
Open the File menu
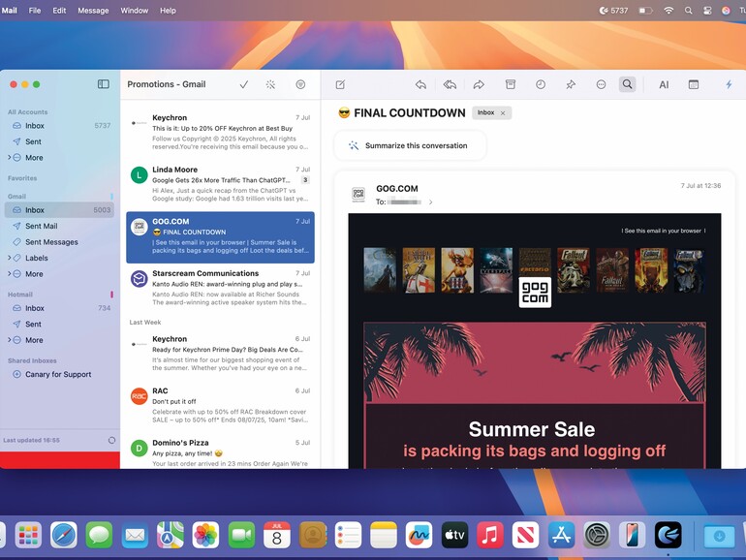[35, 11]
